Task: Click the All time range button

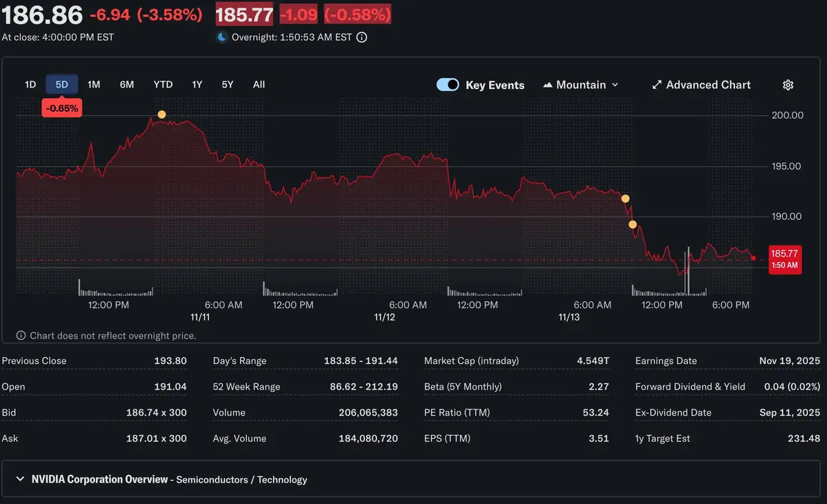Action: (x=259, y=84)
